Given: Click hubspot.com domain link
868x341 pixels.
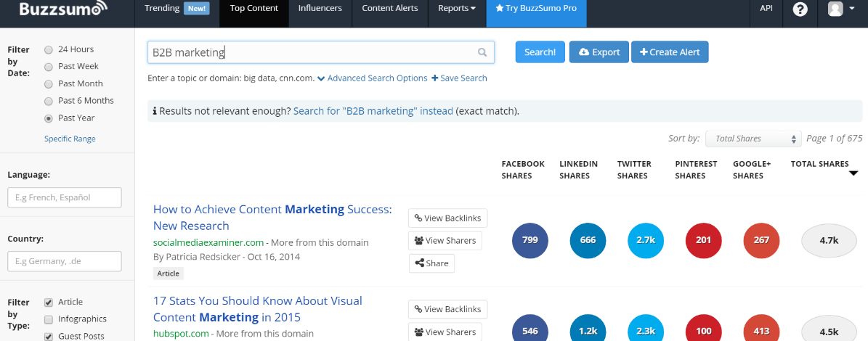Looking at the screenshot, I should point(181,334).
